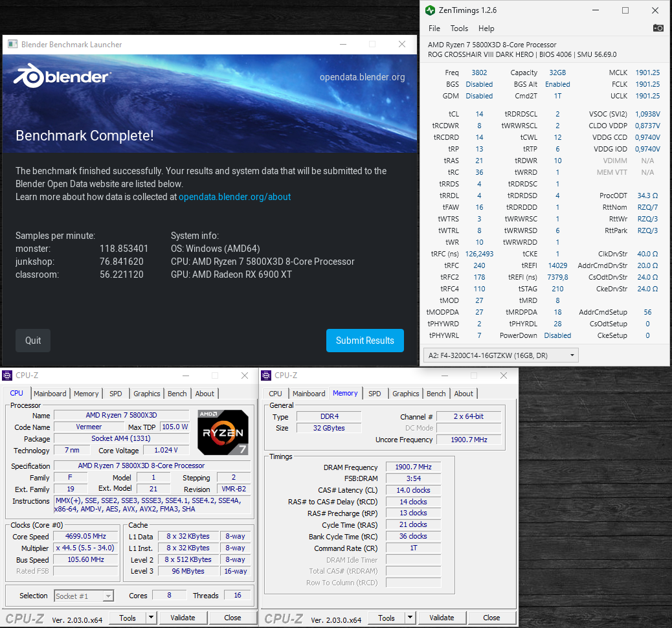The width and height of the screenshot is (672, 628).
Task: Minimize the ZenTimings window
Action: coord(596,10)
